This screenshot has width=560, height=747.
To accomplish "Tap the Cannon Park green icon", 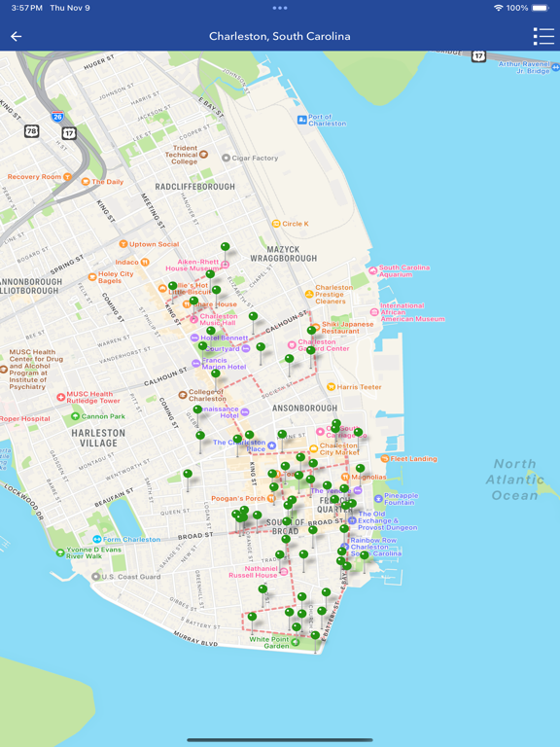I will coord(75,416).
